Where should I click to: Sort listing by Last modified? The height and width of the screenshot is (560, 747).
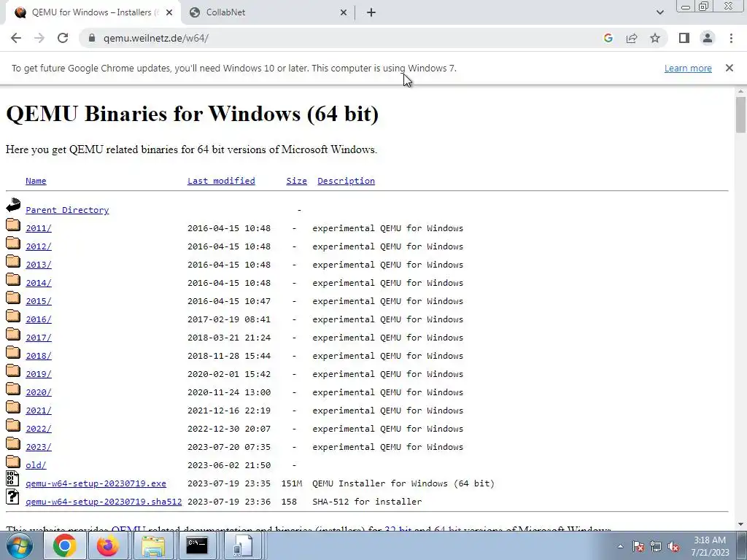[x=221, y=181]
